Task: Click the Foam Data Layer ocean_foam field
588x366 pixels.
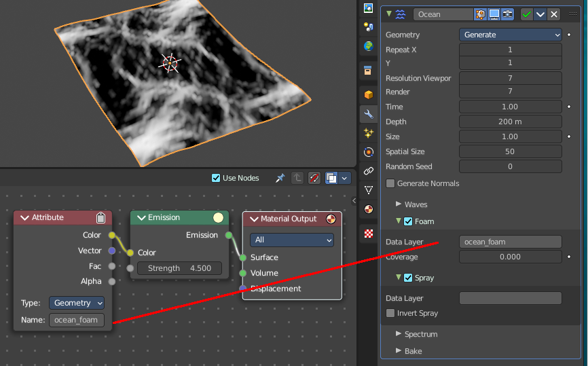Action: pos(511,242)
